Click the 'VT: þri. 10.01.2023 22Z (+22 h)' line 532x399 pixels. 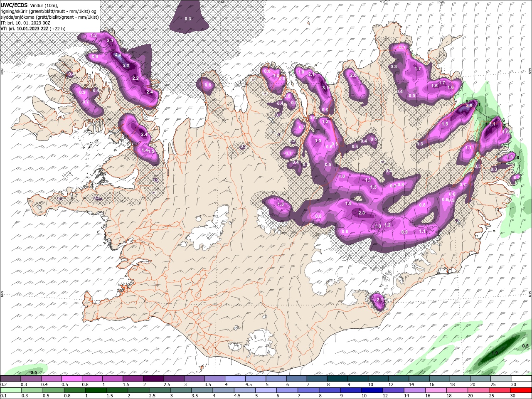coord(33,28)
